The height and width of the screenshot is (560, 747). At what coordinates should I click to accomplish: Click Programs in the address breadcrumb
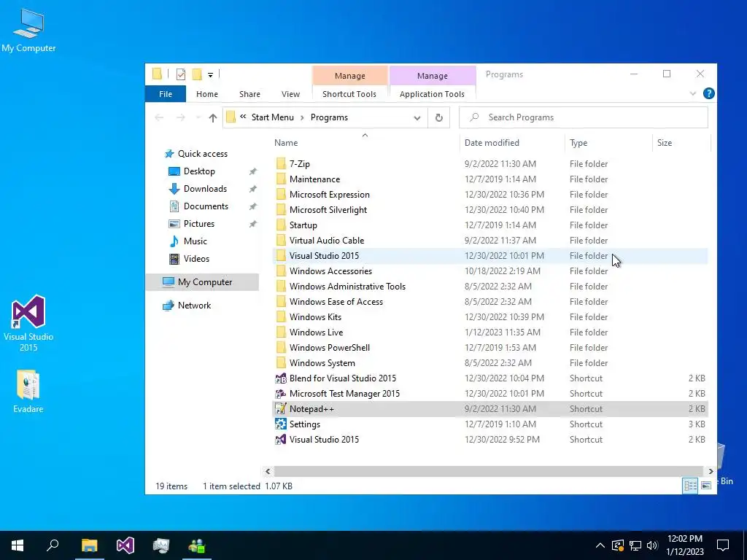[x=329, y=117]
